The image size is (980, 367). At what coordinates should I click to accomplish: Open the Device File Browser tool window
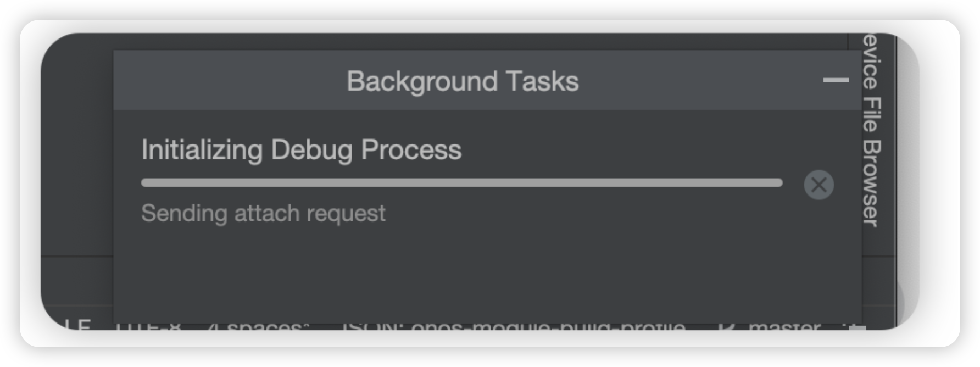point(872,130)
